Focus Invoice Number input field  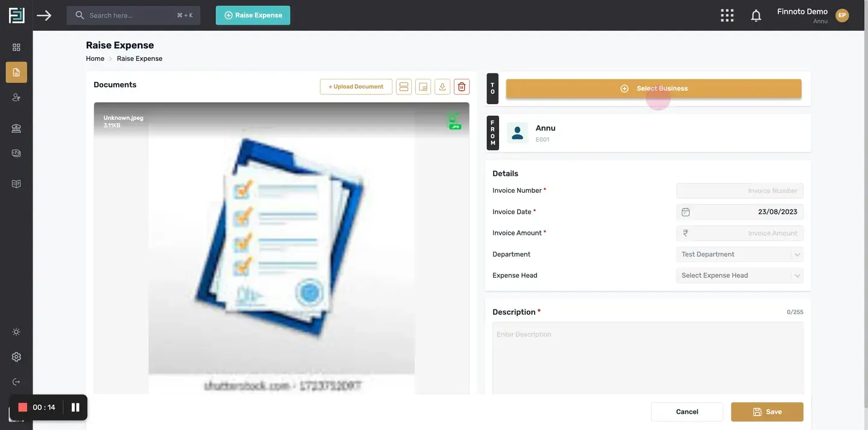click(740, 191)
